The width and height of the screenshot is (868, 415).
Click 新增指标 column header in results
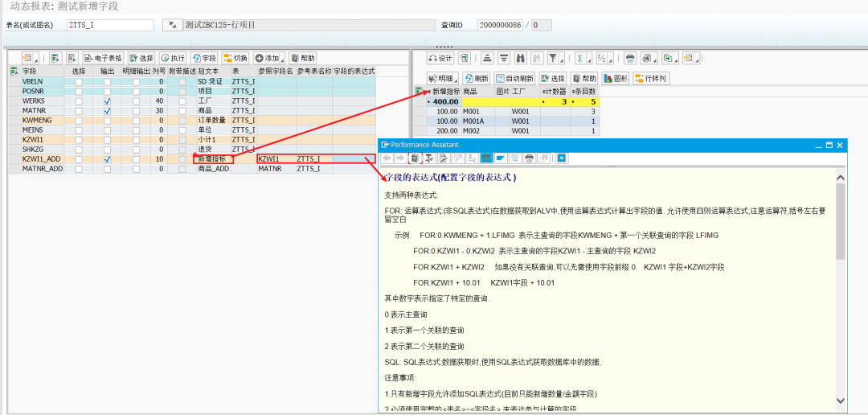click(444, 91)
